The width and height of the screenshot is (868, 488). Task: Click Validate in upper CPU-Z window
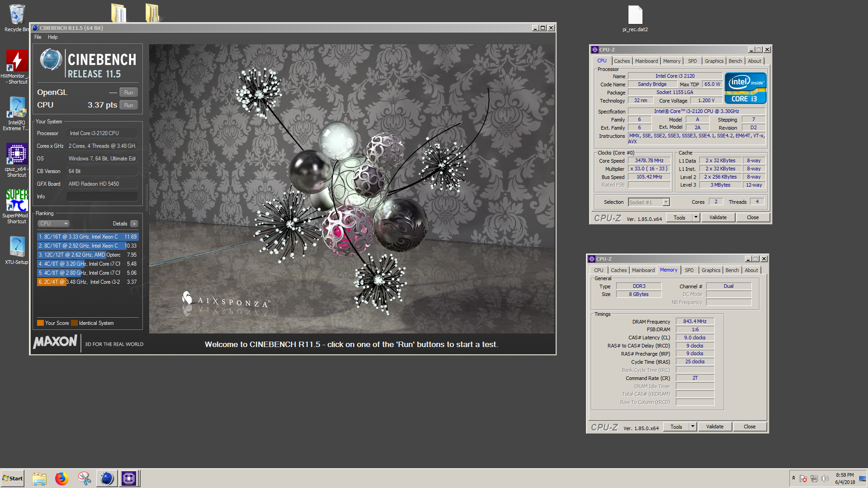(x=718, y=218)
